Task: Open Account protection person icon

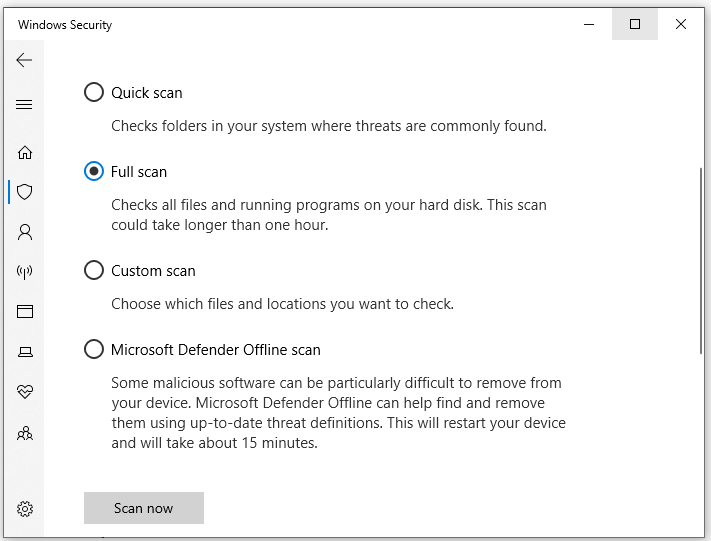Action: click(25, 232)
